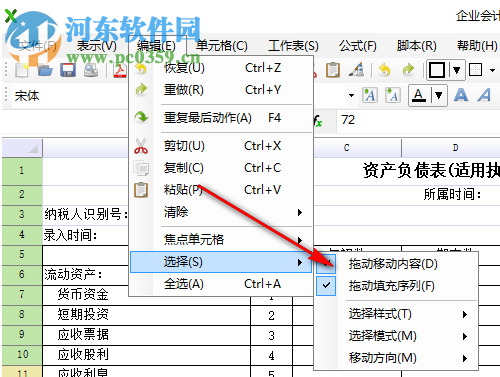Click the Increase font size icon
The height and width of the screenshot is (377, 500).
coord(370,96)
